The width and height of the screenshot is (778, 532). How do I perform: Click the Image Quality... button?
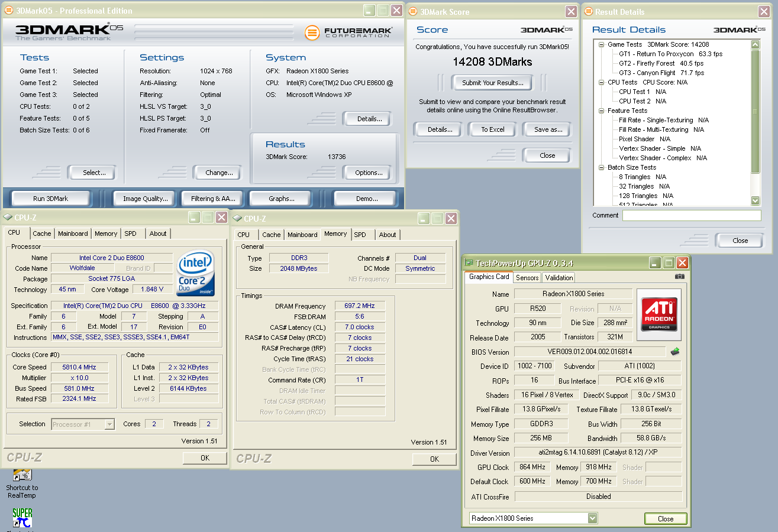coord(145,199)
